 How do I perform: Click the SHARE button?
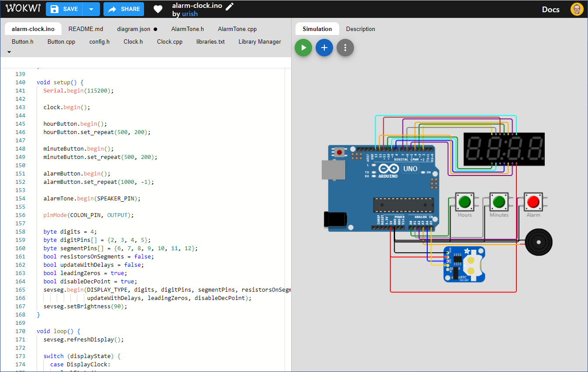point(124,9)
